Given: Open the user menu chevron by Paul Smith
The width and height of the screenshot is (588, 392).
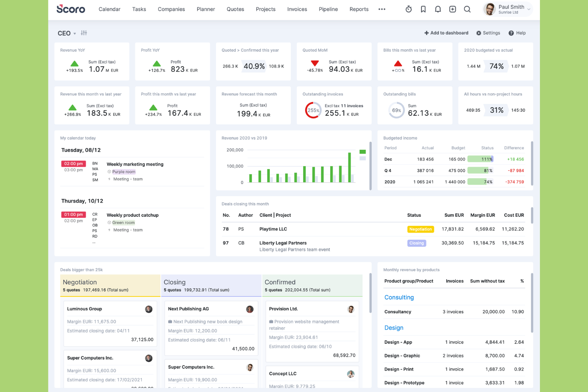Looking at the screenshot, I should pyautogui.click(x=529, y=10).
